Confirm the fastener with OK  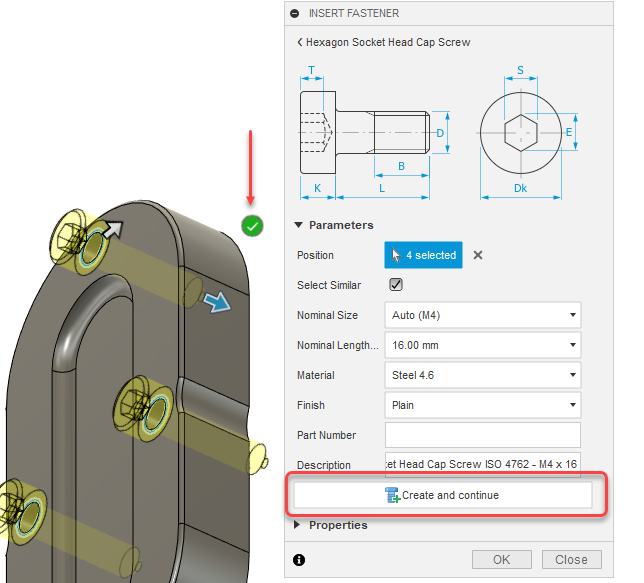[x=501, y=560]
